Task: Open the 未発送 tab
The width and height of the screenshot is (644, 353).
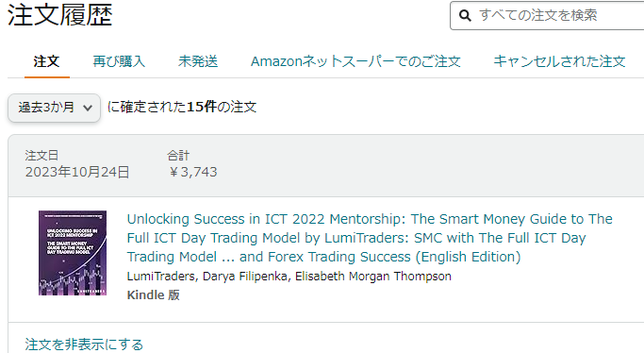Action: coord(198,61)
